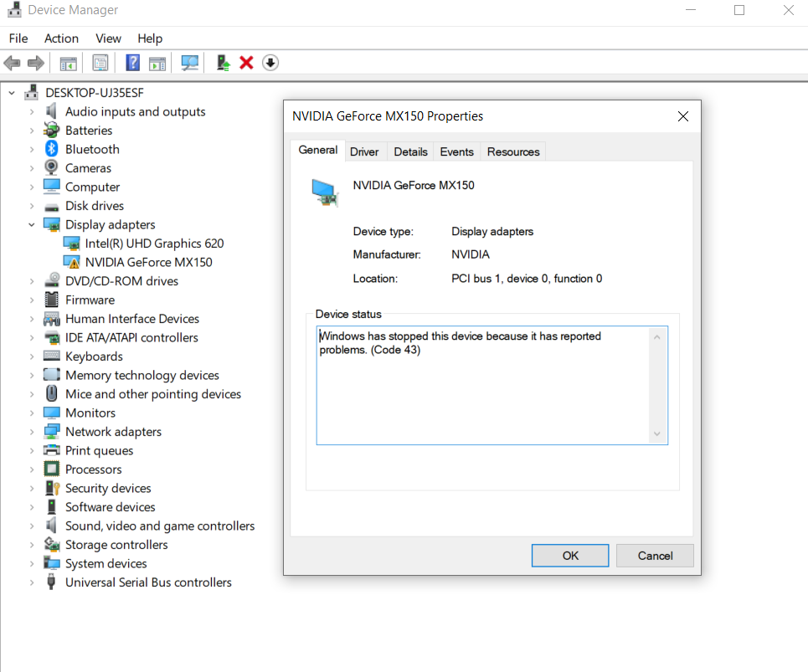The height and width of the screenshot is (672, 808).
Task: Click the Show/Hide Action Pane icon
Action: (157, 64)
